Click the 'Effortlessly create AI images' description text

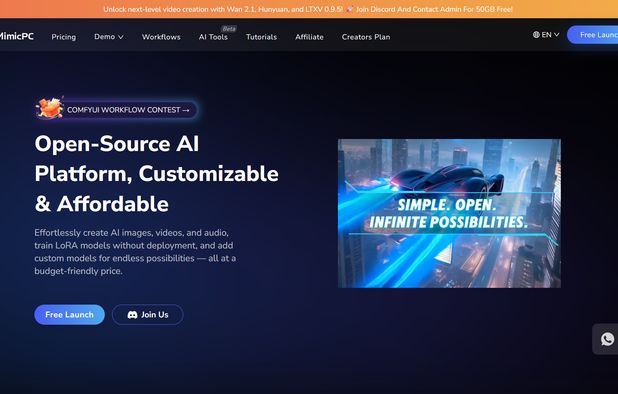click(x=135, y=252)
